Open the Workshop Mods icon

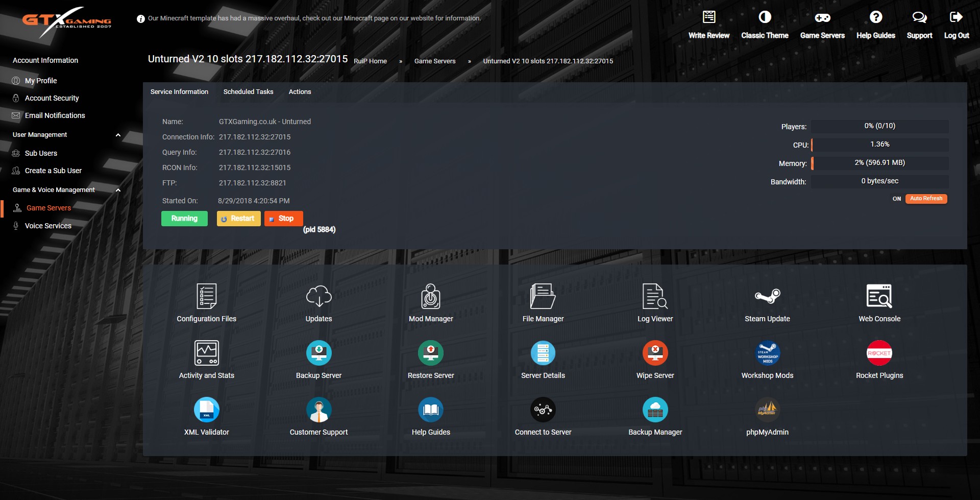pyautogui.click(x=767, y=353)
